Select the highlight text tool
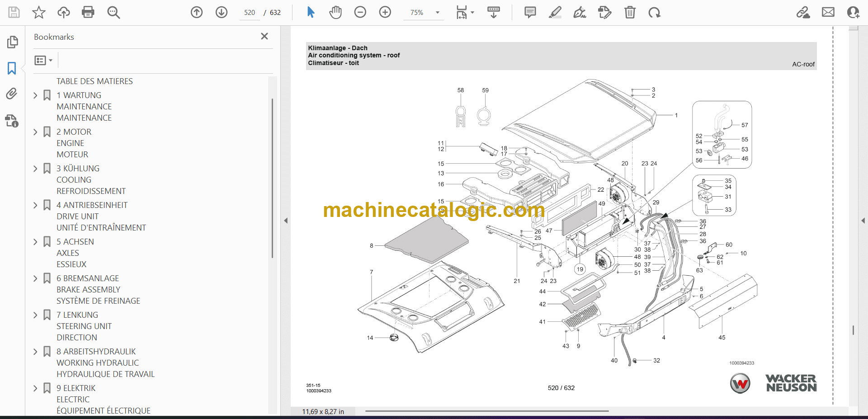Screen dimensions: 868x419 [x=555, y=12]
